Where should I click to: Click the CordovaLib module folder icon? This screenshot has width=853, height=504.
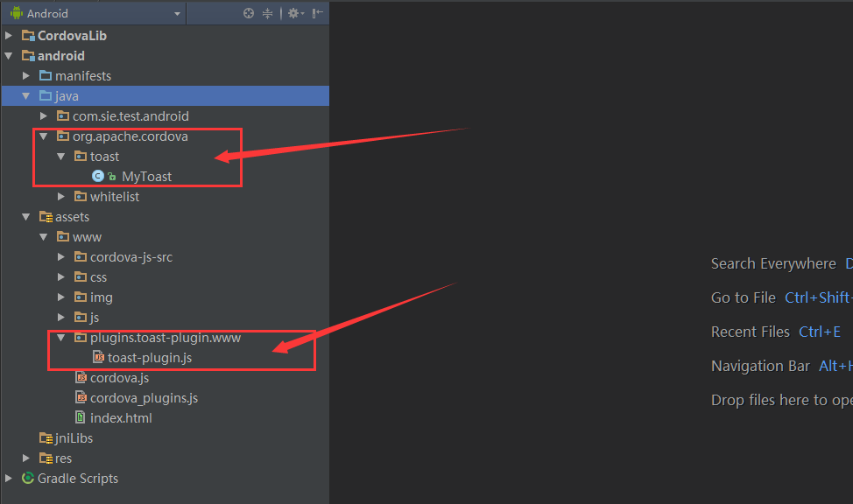(28, 36)
